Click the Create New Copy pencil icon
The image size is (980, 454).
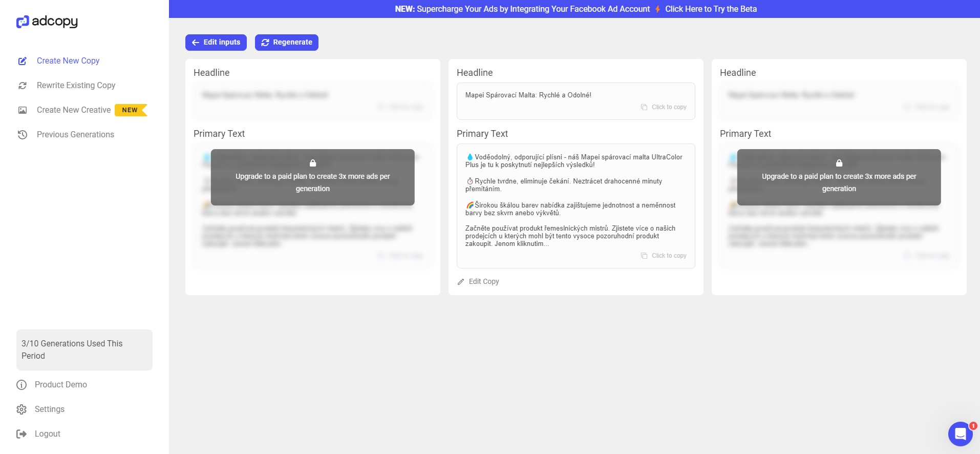23,61
